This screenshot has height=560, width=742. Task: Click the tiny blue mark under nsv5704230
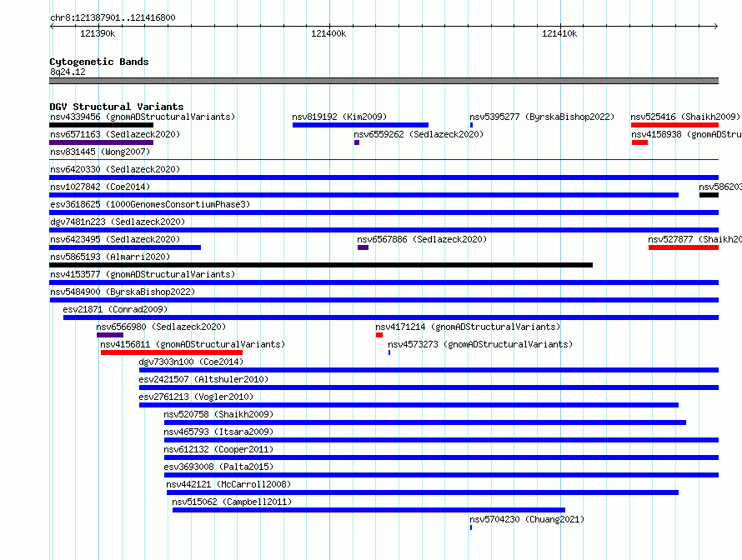471,527
